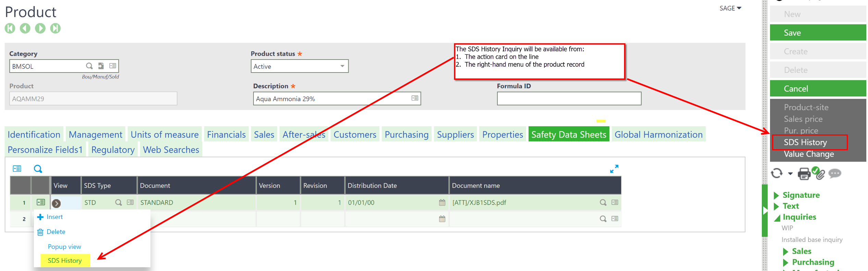Image resolution: width=868 pixels, height=271 pixels.
Task: Click the view arrow button on row 1
Action: tap(57, 203)
